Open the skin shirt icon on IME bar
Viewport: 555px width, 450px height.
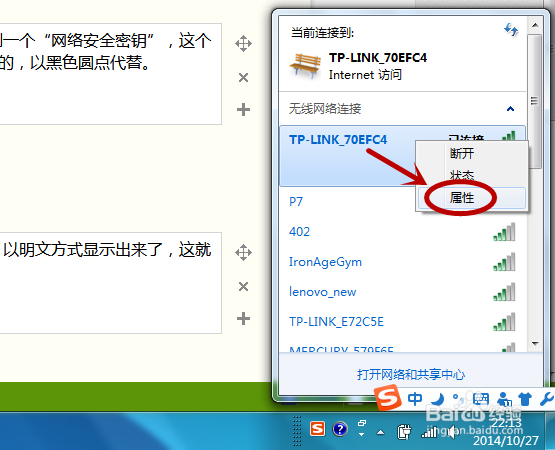coord(525,399)
